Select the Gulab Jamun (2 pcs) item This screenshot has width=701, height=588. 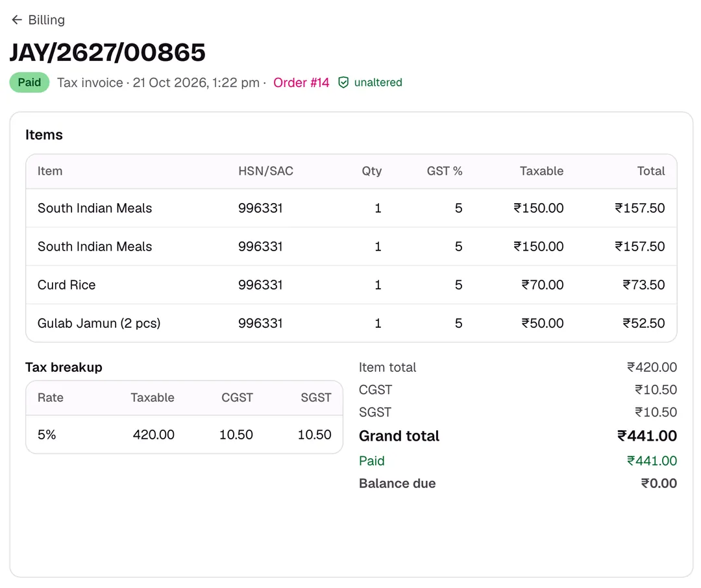[99, 323]
